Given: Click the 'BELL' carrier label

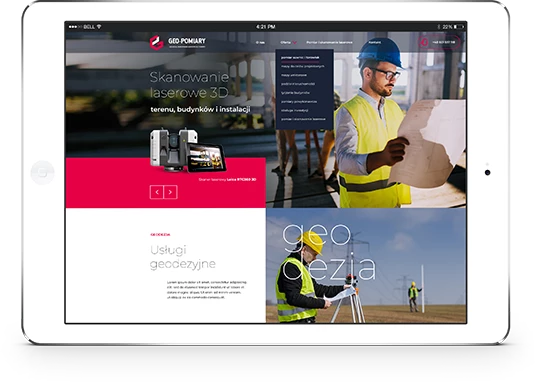Looking at the screenshot, I should point(89,27).
